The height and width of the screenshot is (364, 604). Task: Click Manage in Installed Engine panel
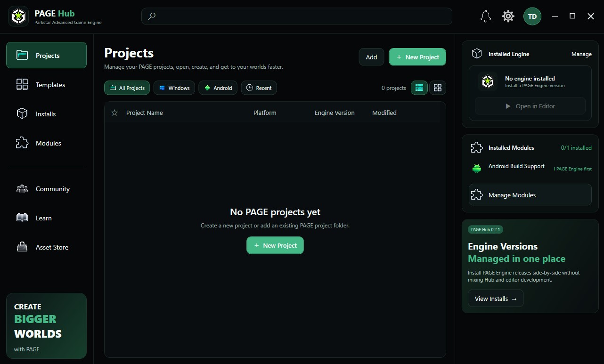coord(581,54)
